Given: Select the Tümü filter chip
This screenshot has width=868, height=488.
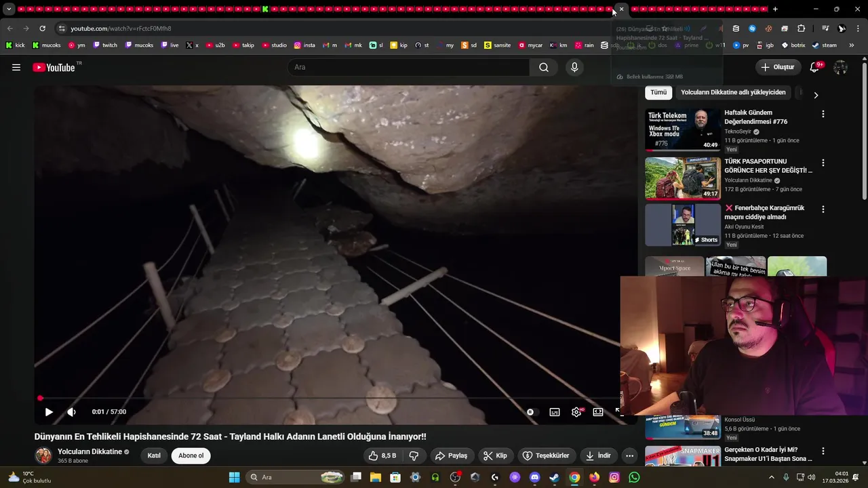Looking at the screenshot, I should tap(658, 92).
